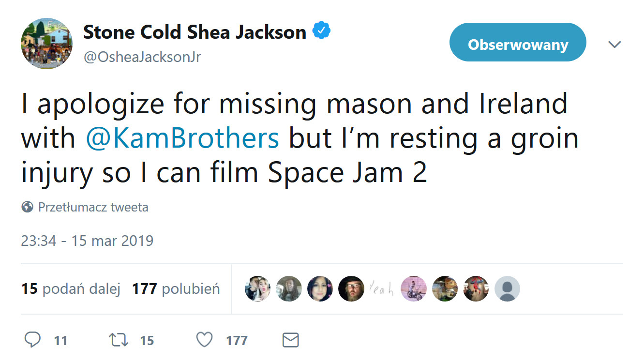The height and width of the screenshot is (363, 644).
Task: Open the Stone Cold Shea Jackson name
Action: (195, 32)
